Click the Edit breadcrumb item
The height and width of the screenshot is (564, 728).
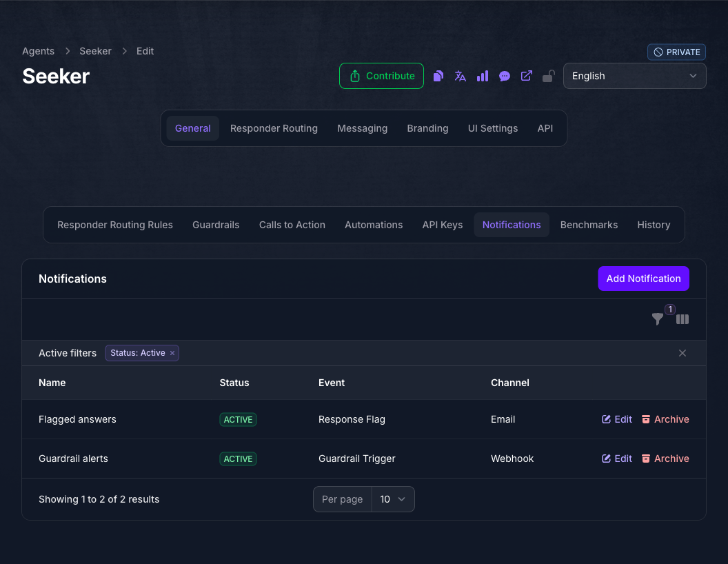145,52
